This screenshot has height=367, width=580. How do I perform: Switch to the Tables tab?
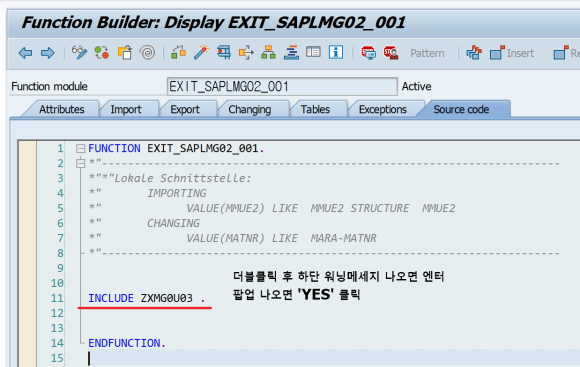[315, 110]
